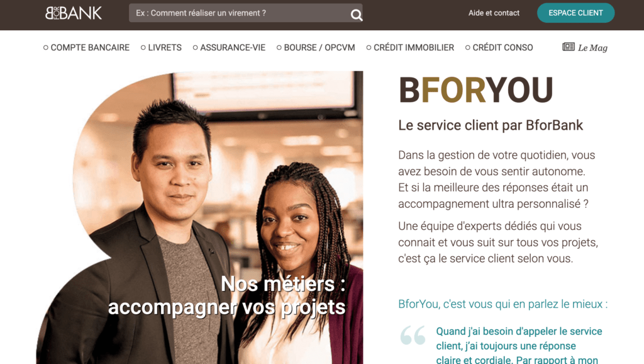The width and height of the screenshot is (644, 364).
Task: Click the circle bullet beside Bourse / OPCVM
Action: (279, 48)
